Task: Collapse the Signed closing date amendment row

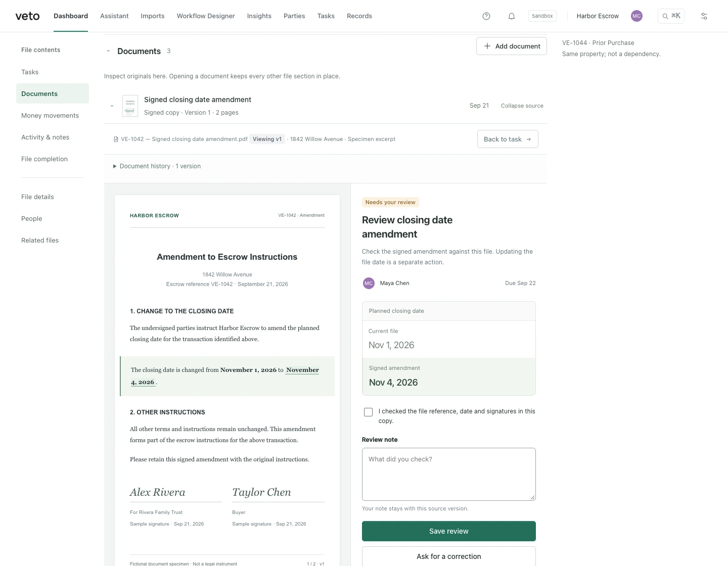Action: pos(112,106)
